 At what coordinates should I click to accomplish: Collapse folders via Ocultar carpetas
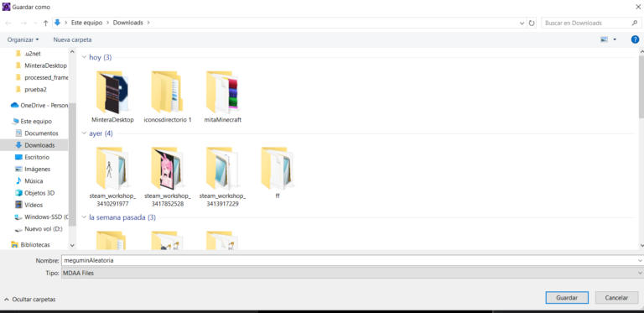coord(29,300)
